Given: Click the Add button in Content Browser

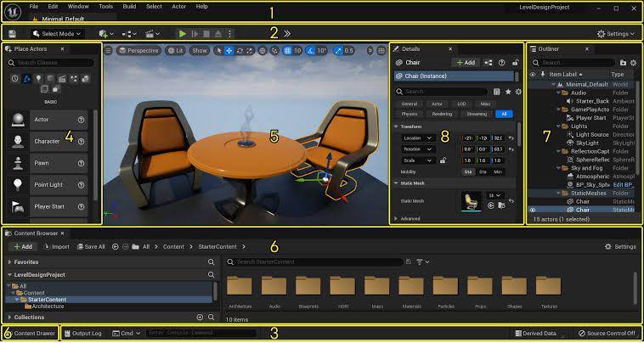Looking at the screenshot, I should [x=23, y=246].
